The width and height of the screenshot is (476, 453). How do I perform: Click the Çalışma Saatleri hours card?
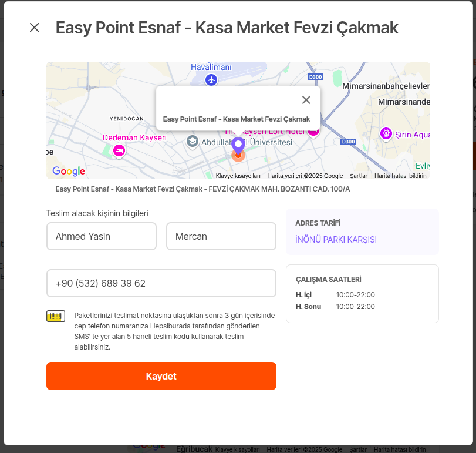point(363,294)
